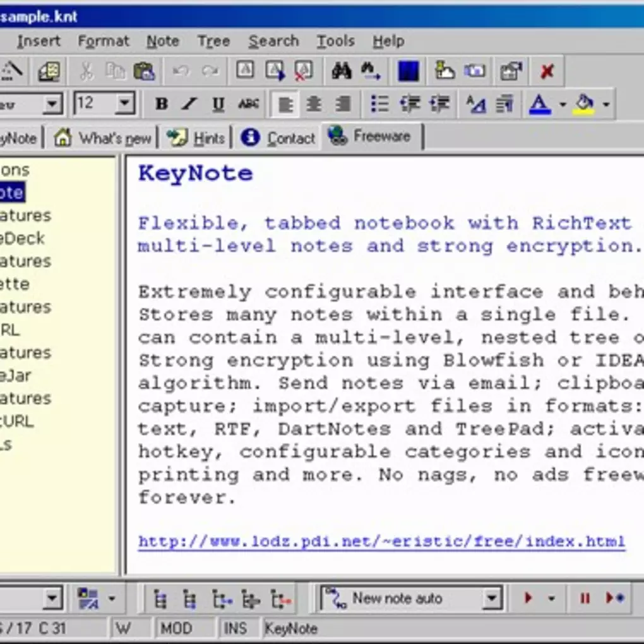Align text to the center
The image size is (644, 644).
click(x=314, y=104)
